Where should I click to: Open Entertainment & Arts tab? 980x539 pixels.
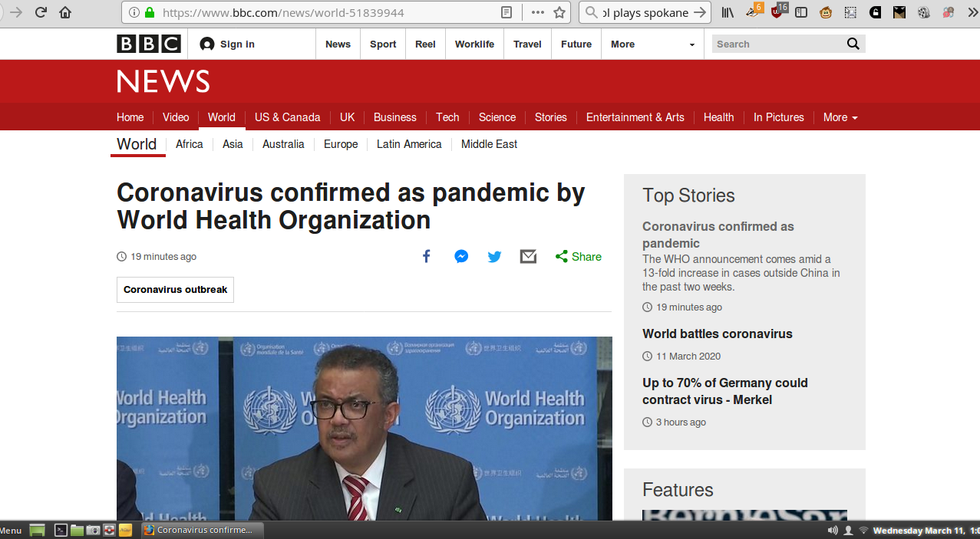click(x=635, y=117)
